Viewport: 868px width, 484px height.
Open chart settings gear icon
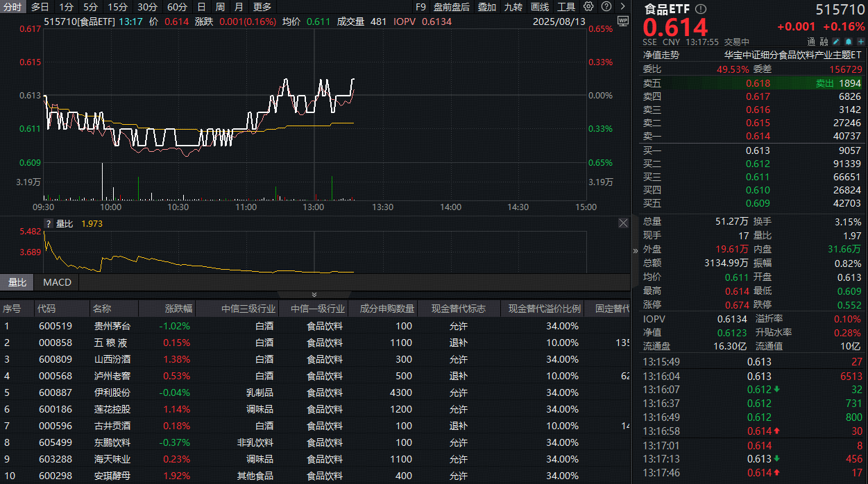click(x=588, y=7)
